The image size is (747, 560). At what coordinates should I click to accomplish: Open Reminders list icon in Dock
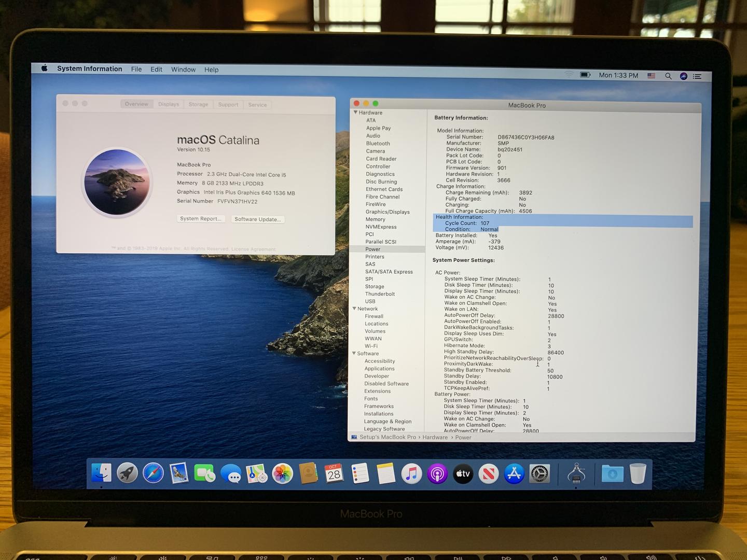pyautogui.click(x=360, y=474)
